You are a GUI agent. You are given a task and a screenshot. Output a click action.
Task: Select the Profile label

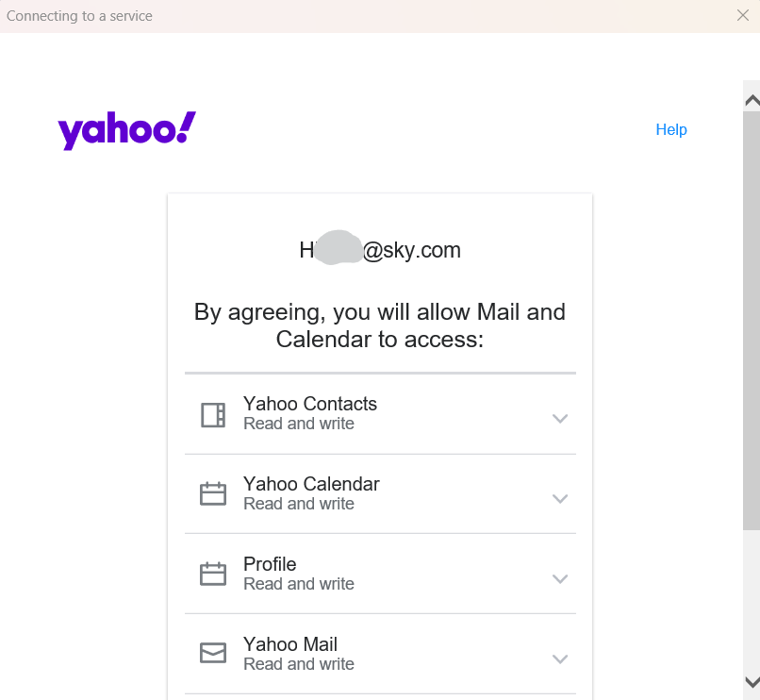point(270,564)
